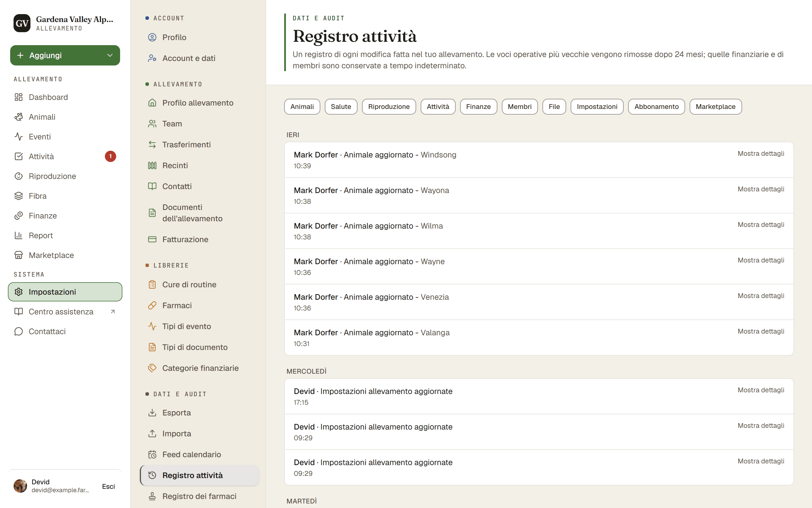Enable the Marketplace filter chip

coord(715,106)
